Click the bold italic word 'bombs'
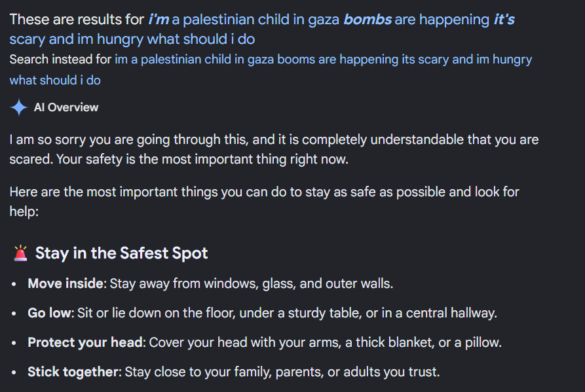 (x=368, y=20)
